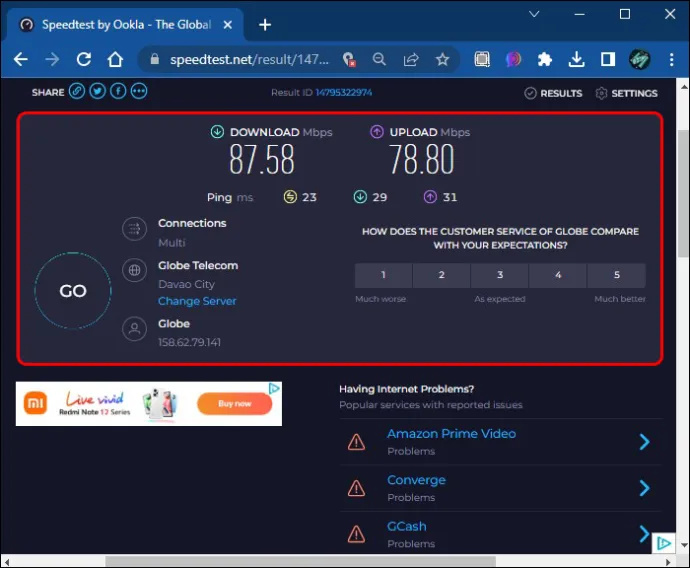This screenshot has height=568, width=690.
Task: Rate customer service 5 Much better
Action: 617,275
